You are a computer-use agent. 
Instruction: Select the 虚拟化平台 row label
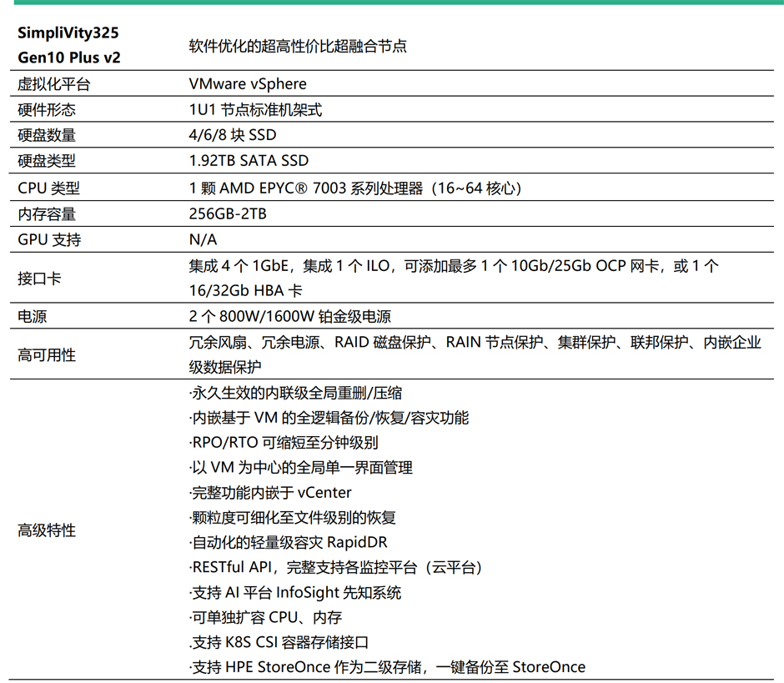tap(54, 84)
